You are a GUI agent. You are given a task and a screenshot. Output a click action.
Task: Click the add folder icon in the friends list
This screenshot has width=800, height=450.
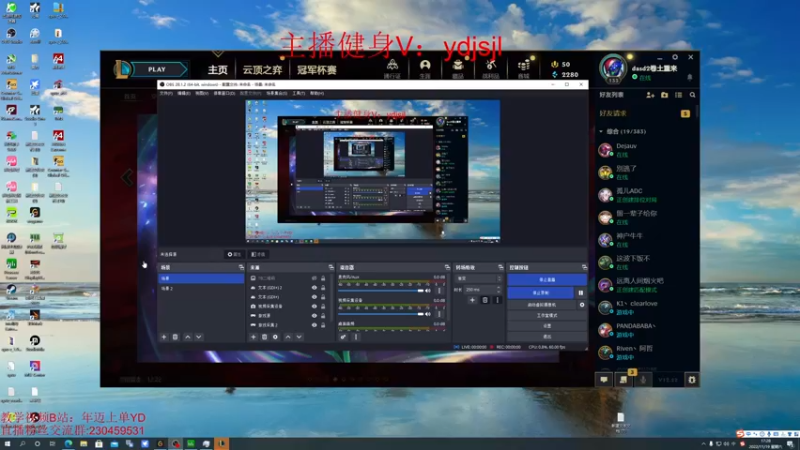point(664,95)
